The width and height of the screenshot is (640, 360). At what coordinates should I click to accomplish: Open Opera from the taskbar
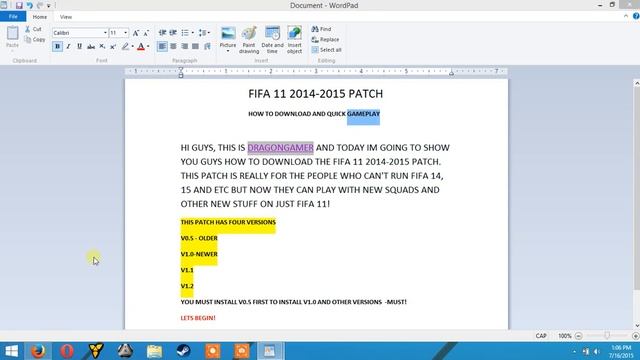point(67,351)
